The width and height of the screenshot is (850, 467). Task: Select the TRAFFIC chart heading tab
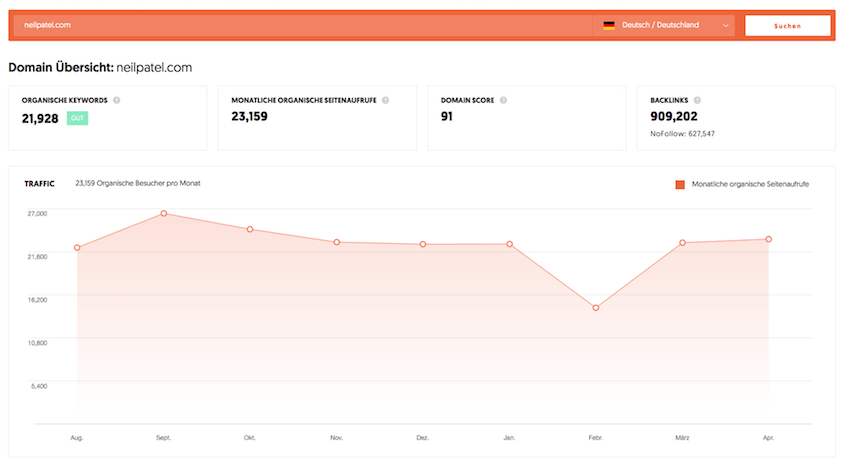point(39,184)
